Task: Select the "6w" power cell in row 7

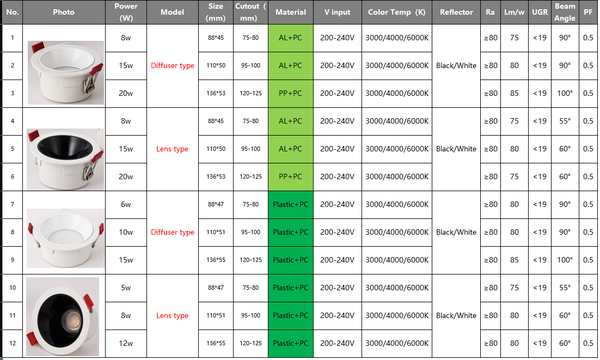Action: click(x=126, y=205)
